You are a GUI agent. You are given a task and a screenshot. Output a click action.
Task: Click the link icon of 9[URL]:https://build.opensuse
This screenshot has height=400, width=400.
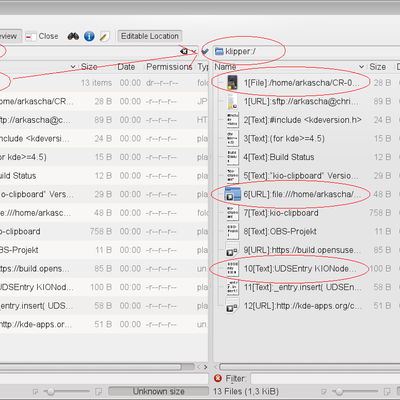pyautogui.click(x=232, y=250)
